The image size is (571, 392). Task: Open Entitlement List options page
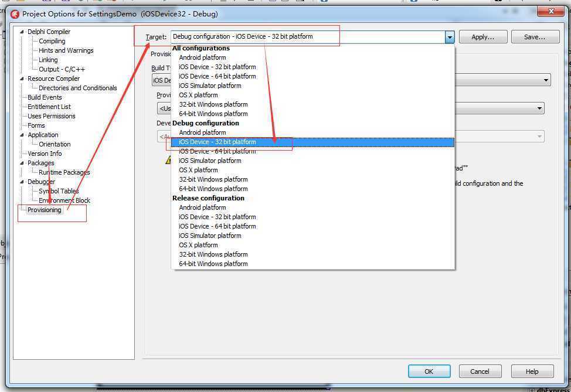click(x=49, y=107)
